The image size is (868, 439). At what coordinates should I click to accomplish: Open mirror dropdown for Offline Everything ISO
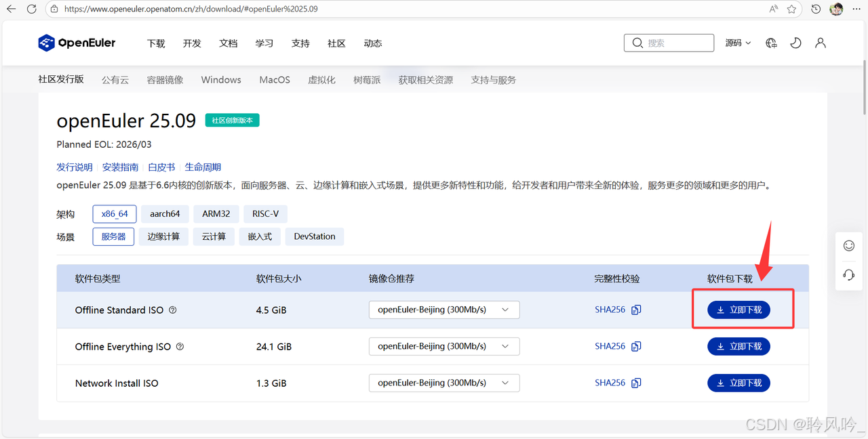pyautogui.click(x=444, y=346)
